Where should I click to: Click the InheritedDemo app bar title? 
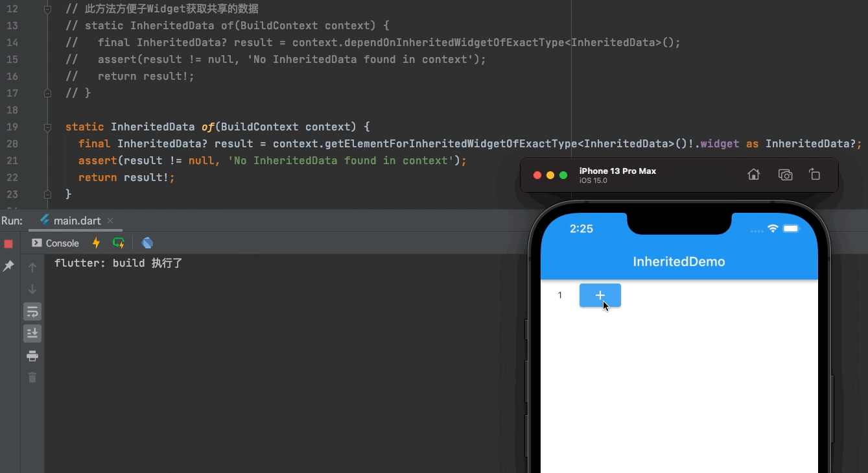click(x=679, y=261)
